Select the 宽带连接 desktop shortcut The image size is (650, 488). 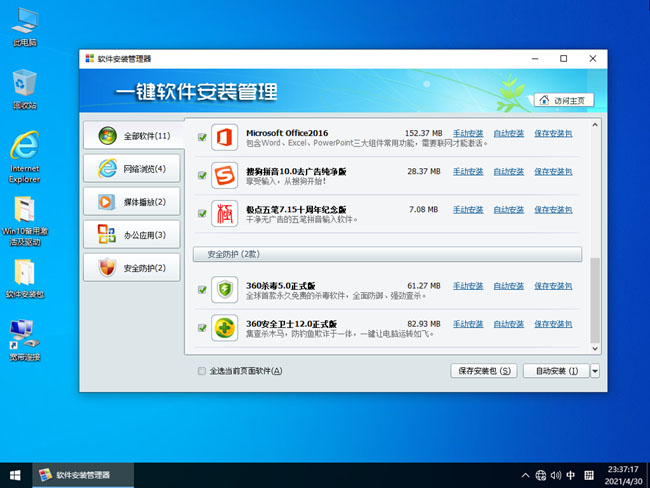coord(25,340)
